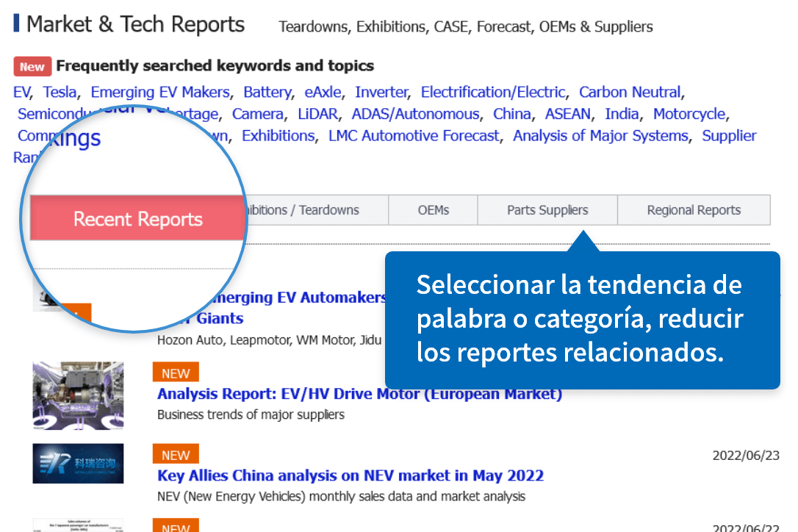Screen dimensions: 798x532
Task: Click the Market & Tech Reports heading
Action: pos(135,24)
